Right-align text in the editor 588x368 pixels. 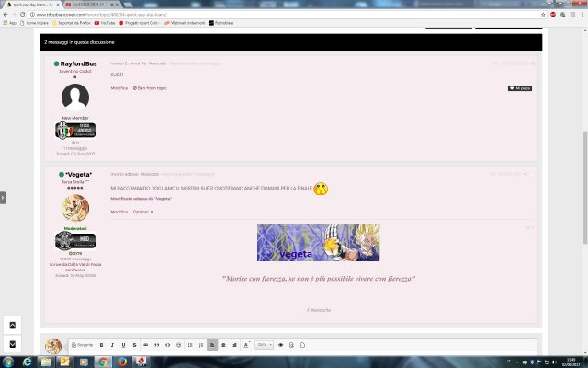pyautogui.click(x=234, y=345)
